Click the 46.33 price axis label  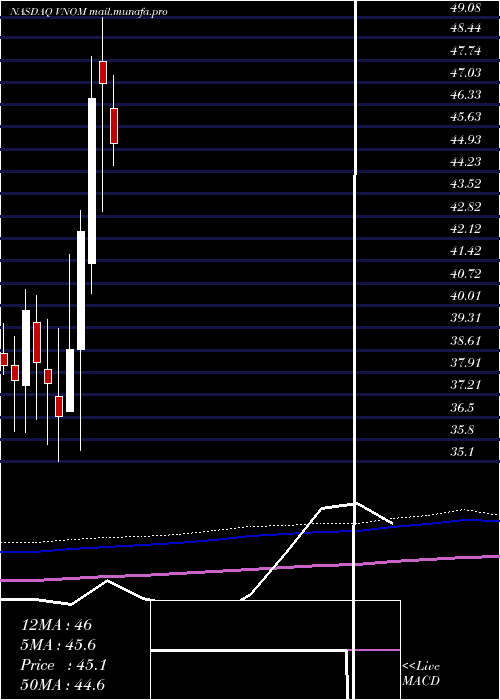point(466,95)
